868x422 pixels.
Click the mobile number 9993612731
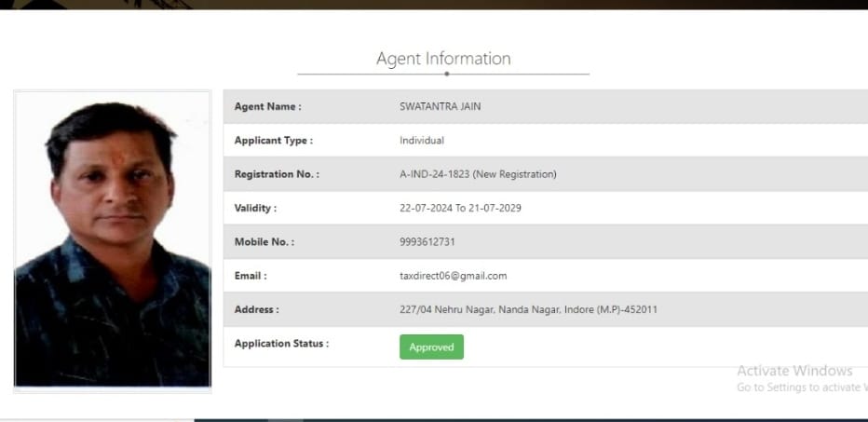[x=427, y=242]
